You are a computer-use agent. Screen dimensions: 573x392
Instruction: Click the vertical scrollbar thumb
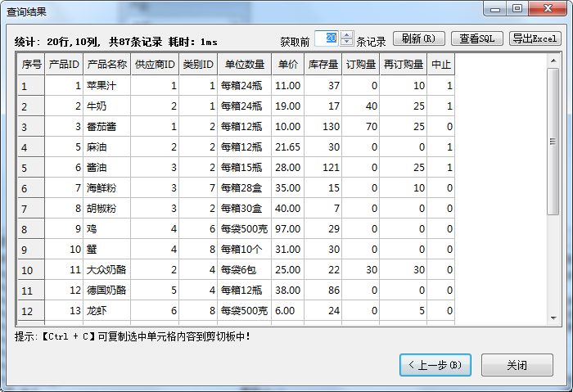tap(554, 141)
